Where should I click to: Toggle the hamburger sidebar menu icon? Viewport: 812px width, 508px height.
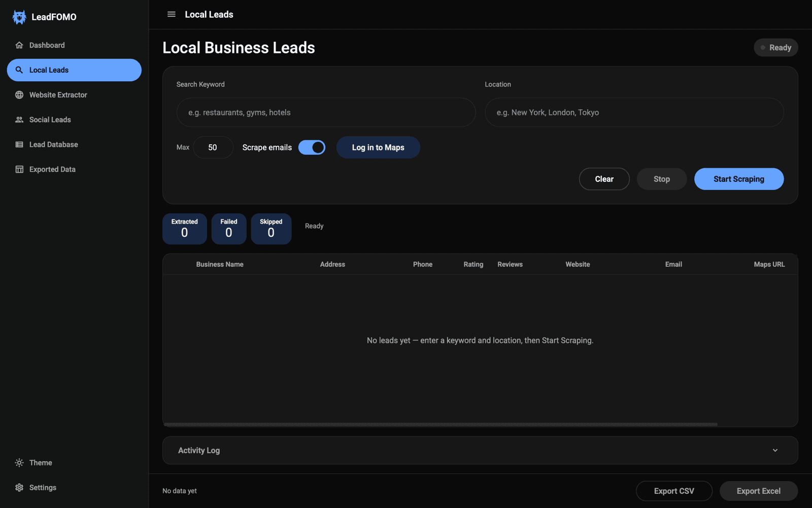click(172, 14)
